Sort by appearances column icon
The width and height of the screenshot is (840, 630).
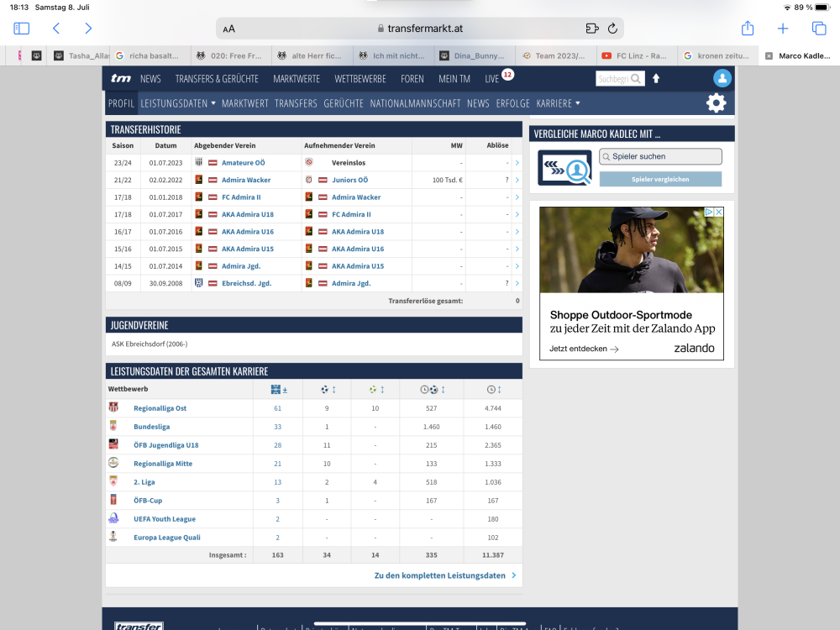click(279, 390)
